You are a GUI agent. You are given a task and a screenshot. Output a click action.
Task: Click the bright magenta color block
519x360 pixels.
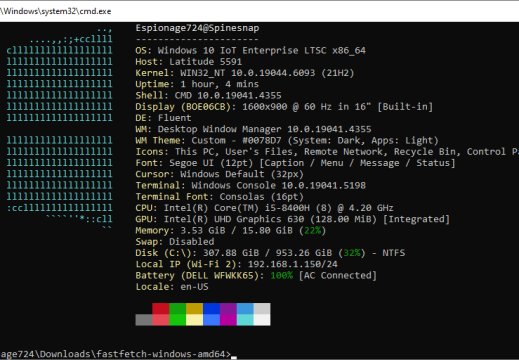tap(228, 320)
